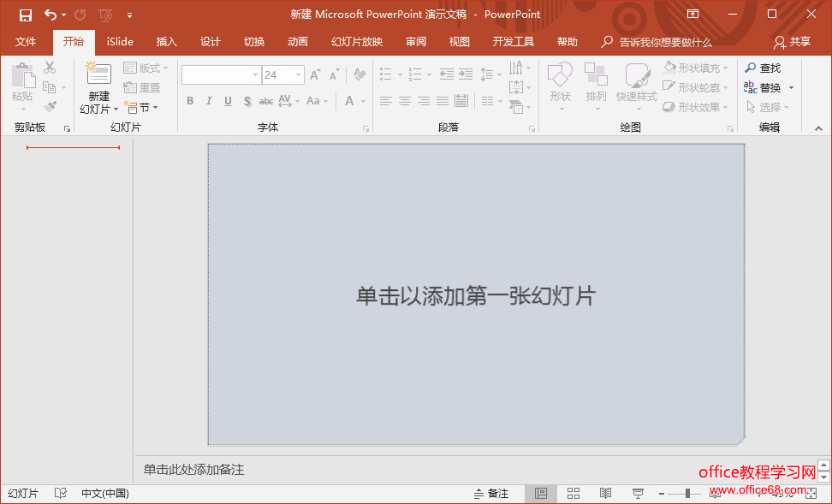
Task: Open Slide Sorter view in status bar
Action: tap(573, 494)
